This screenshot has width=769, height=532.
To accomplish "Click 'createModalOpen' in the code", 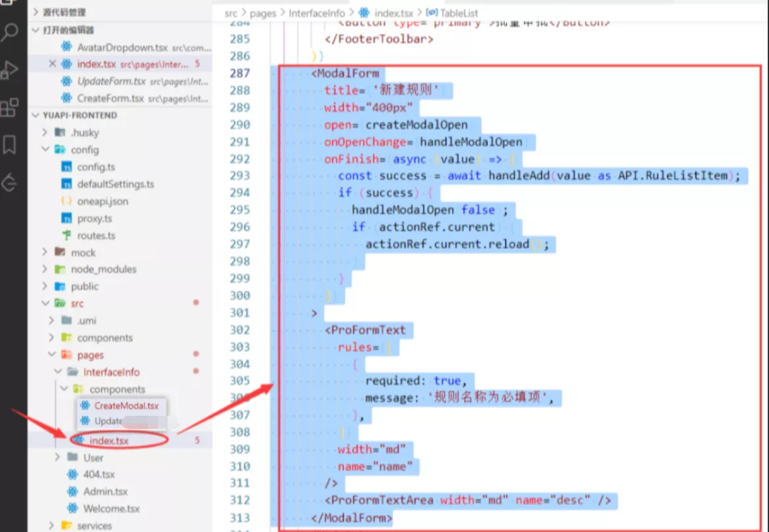I will 417,125.
